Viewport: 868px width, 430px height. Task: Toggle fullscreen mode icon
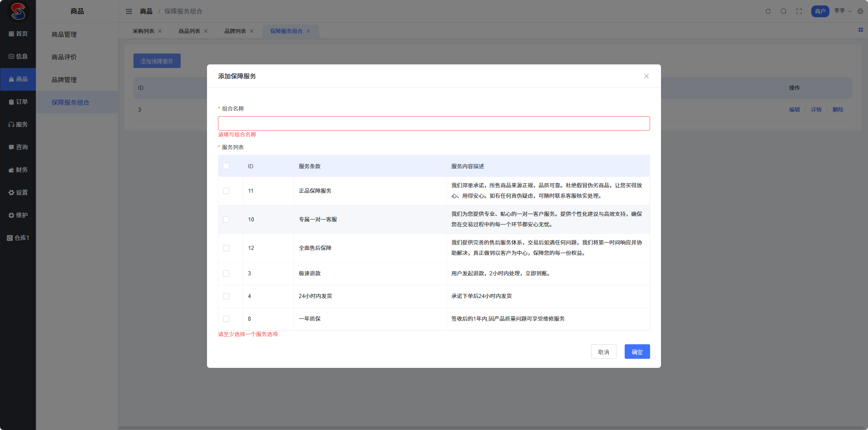click(799, 11)
